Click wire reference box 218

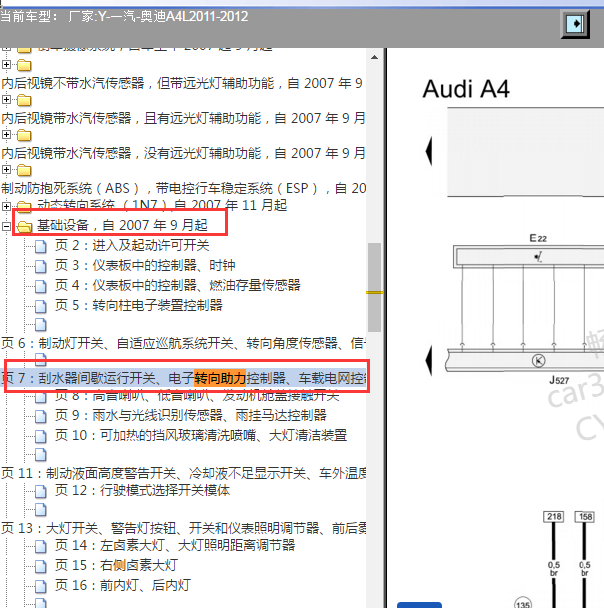pyautogui.click(x=554, y=516)
